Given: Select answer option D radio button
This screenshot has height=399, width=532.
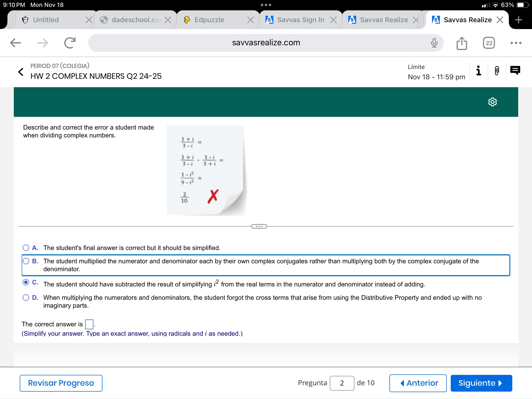Looking at the screenshot, I should point(26,298).
